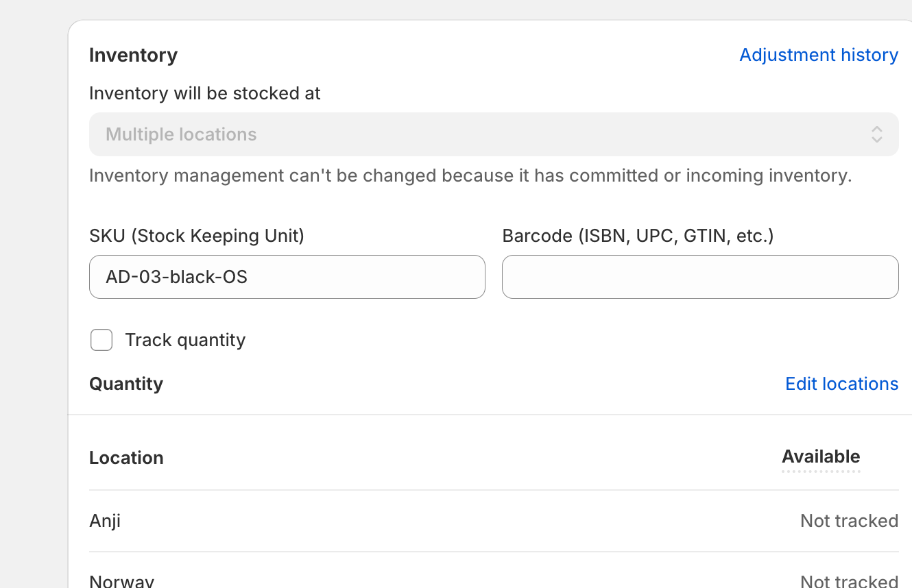Open the Multiple locations dropdown

point(493,134)
